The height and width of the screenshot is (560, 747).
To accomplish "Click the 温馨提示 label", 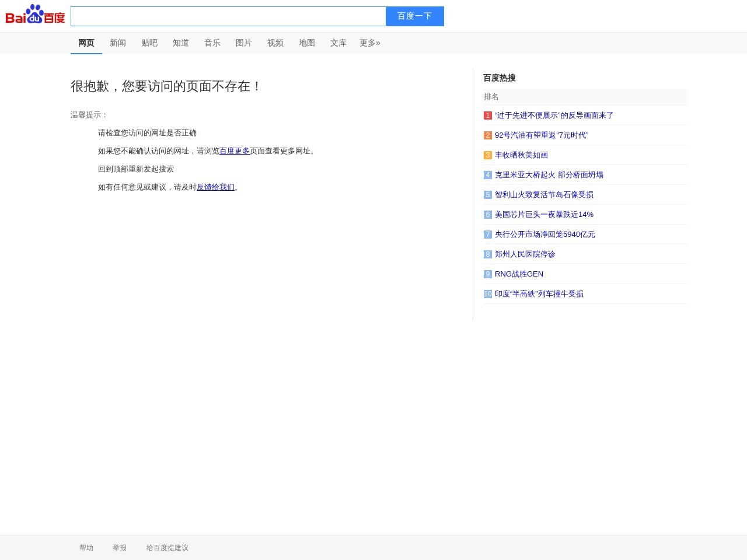I will tap(89, 115).
